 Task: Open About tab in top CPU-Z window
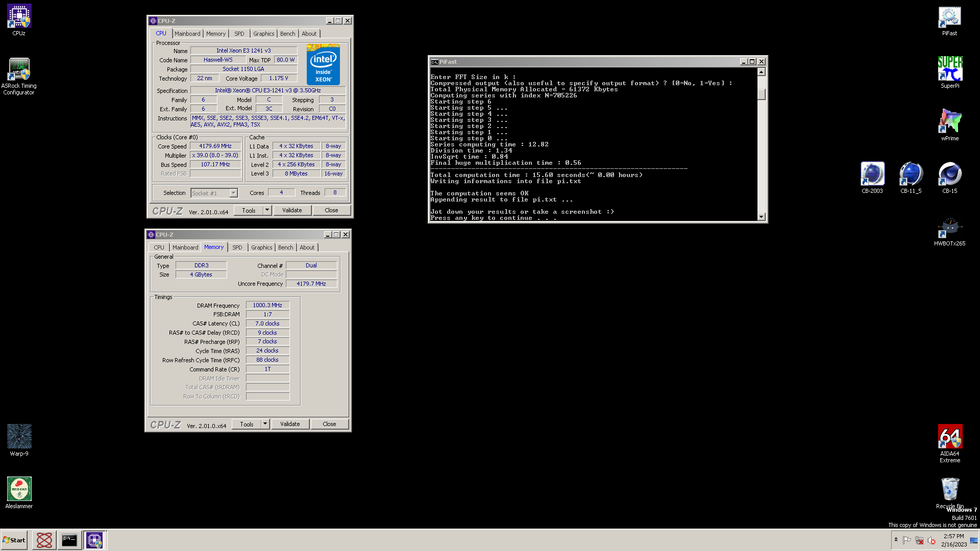[309, 34]
